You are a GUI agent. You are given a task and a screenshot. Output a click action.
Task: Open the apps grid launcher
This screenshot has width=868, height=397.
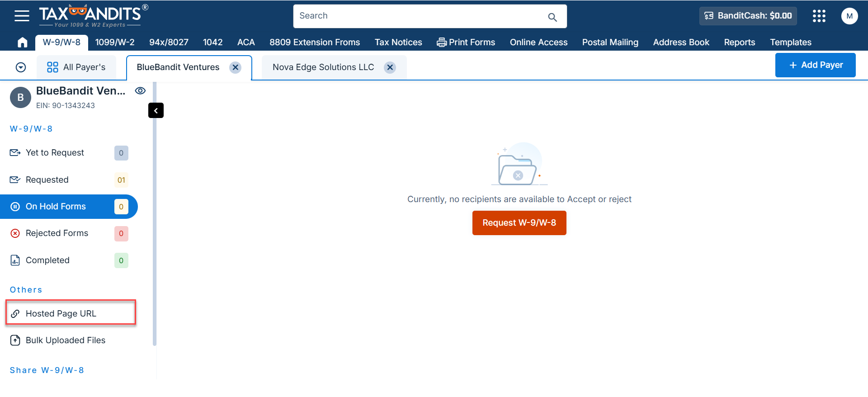pos(819,16)
